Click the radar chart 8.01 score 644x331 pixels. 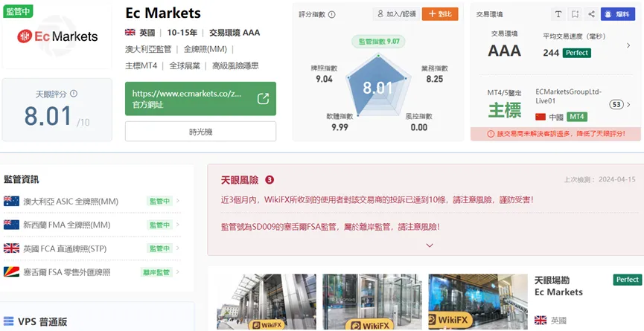[378, 88]
